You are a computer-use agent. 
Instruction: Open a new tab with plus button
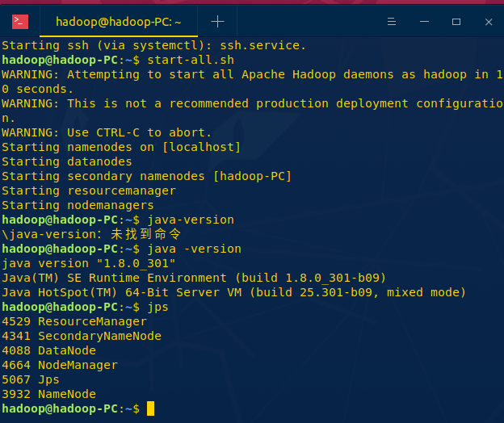point(217,22)
